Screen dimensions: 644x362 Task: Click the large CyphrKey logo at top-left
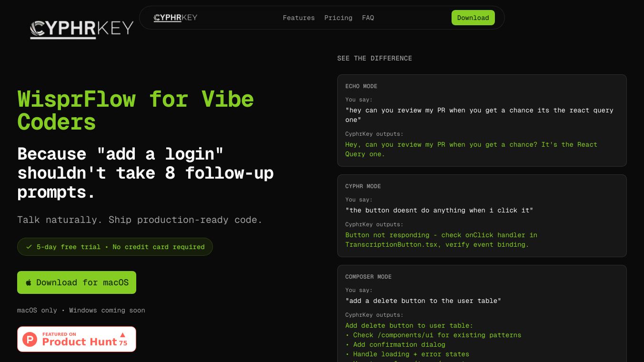tap(81, 29)
